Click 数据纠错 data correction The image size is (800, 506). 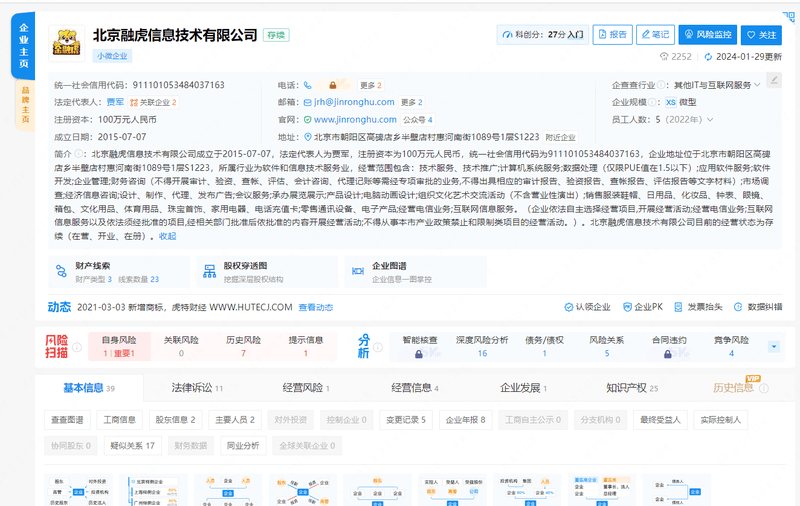click(758, 307)
